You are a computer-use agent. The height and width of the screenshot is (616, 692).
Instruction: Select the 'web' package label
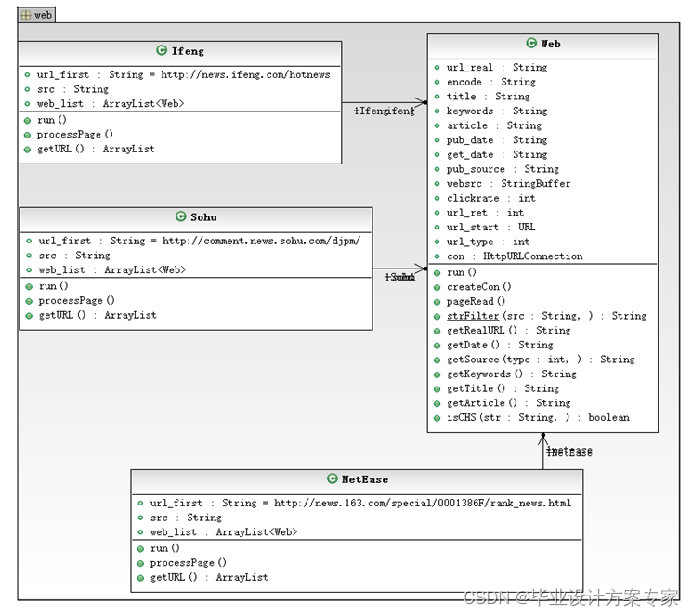(43, 15)
